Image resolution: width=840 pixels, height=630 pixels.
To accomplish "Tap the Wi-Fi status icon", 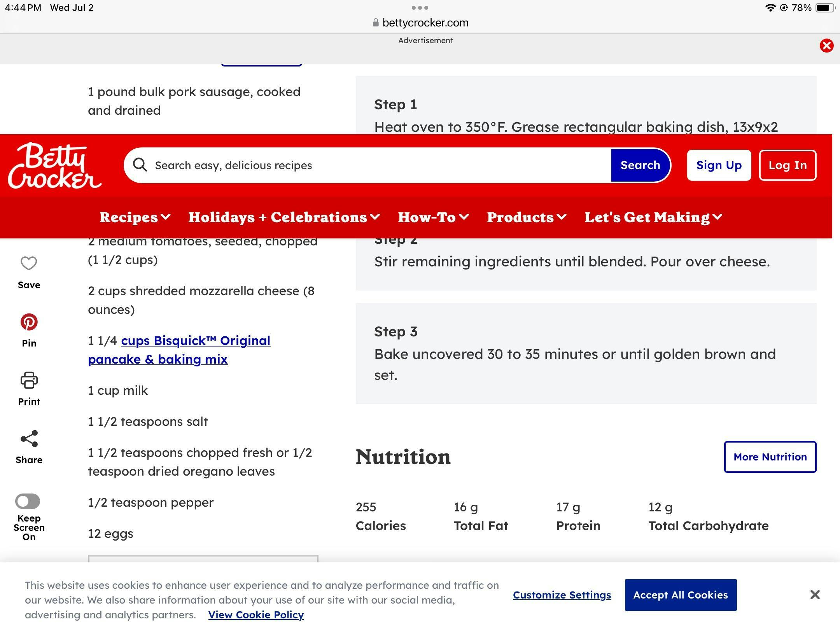I will (770, 7).
